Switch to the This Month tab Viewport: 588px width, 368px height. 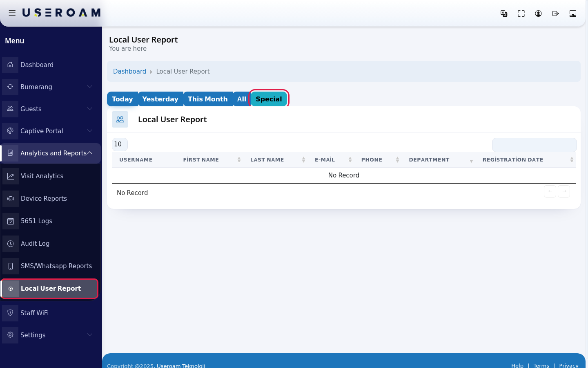208,99
